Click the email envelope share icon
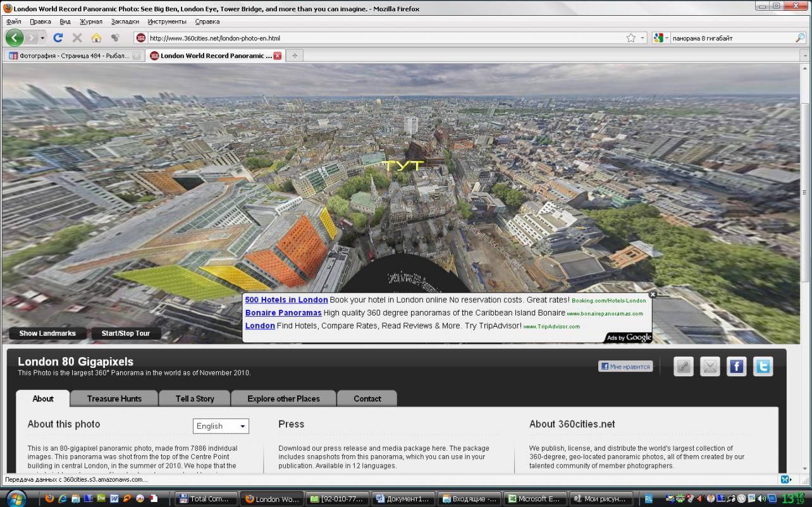812x507 pixels. [x=710, y=367]
